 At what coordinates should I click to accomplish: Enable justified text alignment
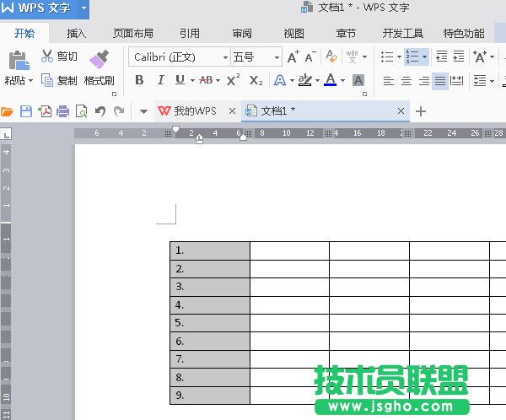coord(439,81)
